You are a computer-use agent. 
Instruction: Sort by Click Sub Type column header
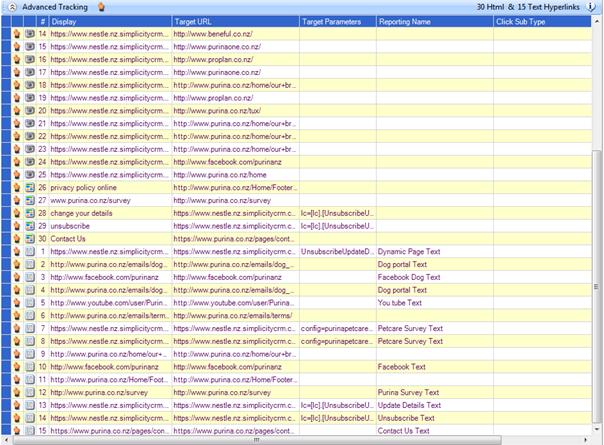click(542, 22)
